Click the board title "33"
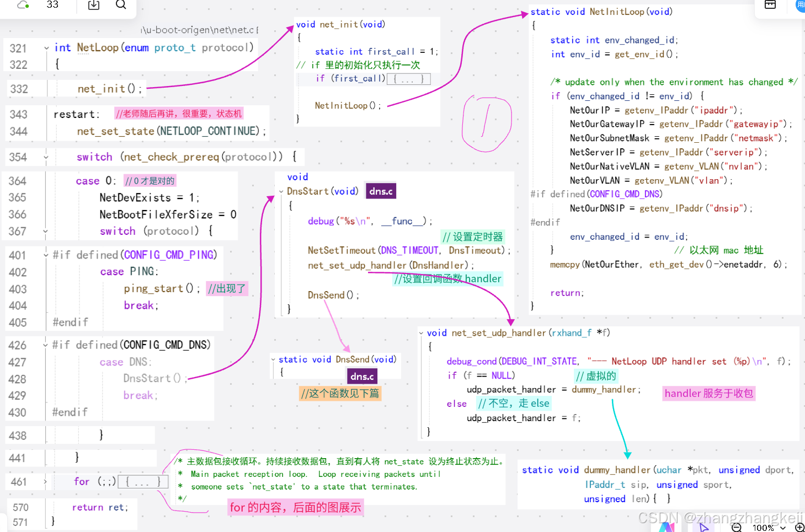This screenshot has height=532, width=805. point(52,4)
